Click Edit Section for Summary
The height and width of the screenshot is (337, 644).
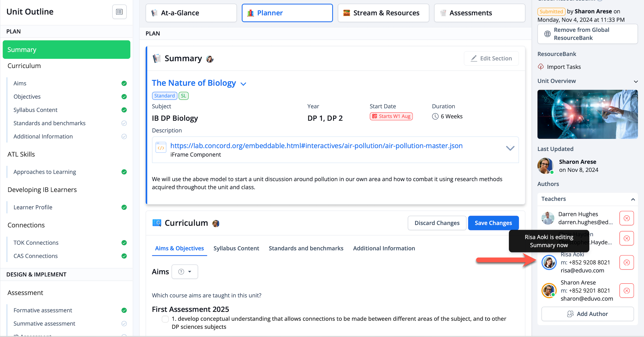(x=491, y=58)
